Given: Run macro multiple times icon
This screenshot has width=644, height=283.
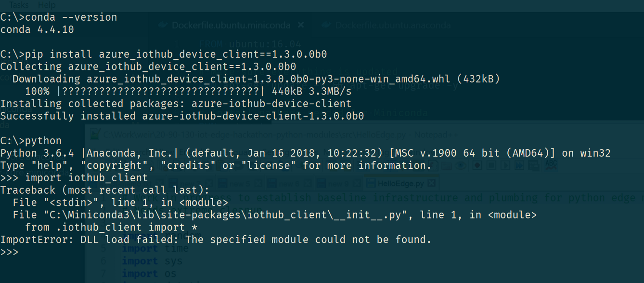Looking at the screenshot, I should [519, 165].
